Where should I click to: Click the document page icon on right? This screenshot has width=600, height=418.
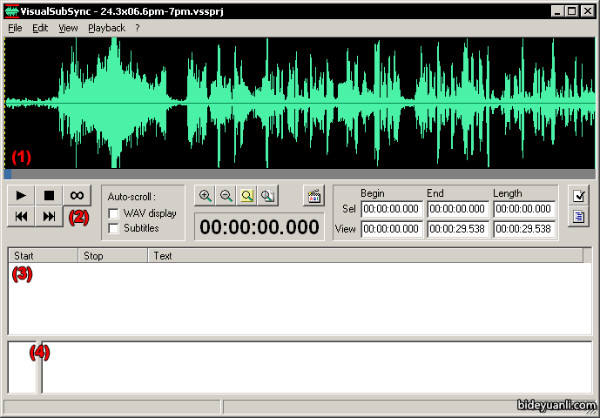point(578,217)
